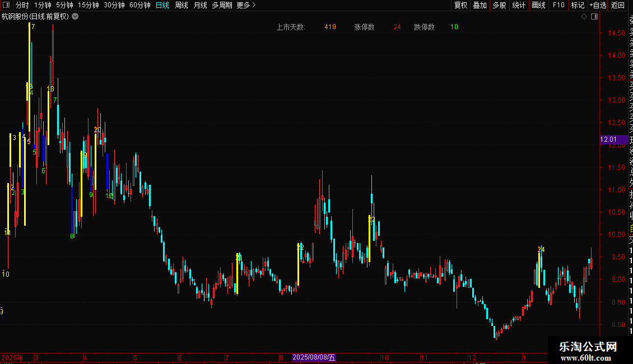
Task: Add stock with +自选 button
Action: [598, 5]
